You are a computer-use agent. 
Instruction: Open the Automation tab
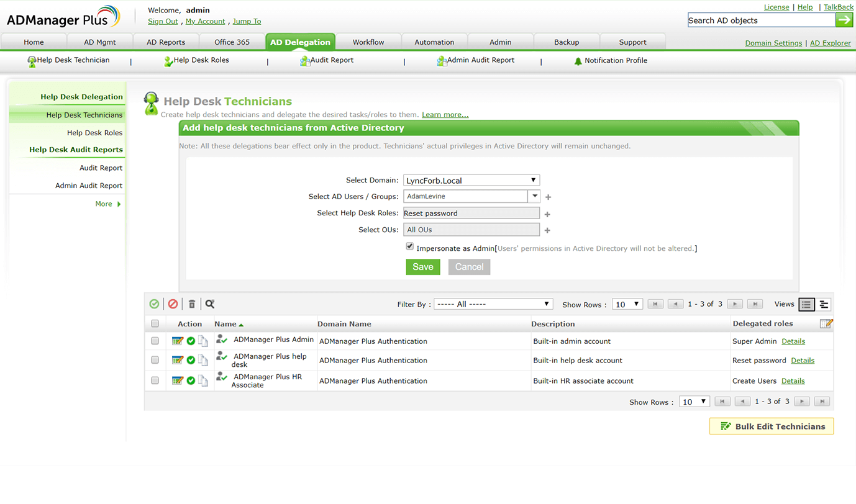[434, 42]
